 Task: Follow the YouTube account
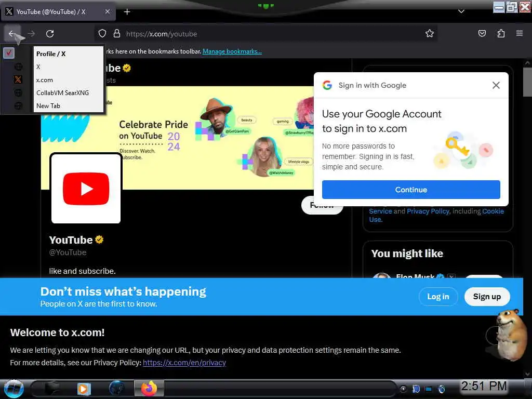tap(322, 205)
